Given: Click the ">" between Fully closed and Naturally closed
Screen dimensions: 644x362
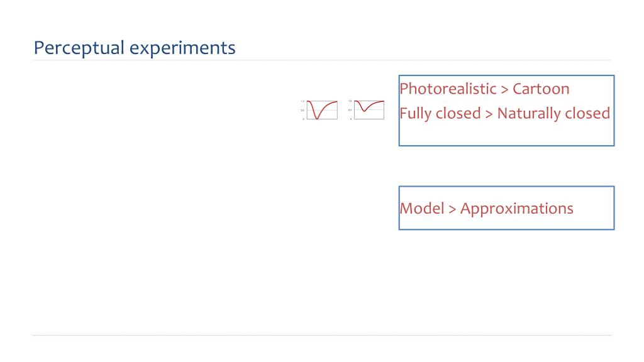Looking at the screenshot, I should click(489, 114).
